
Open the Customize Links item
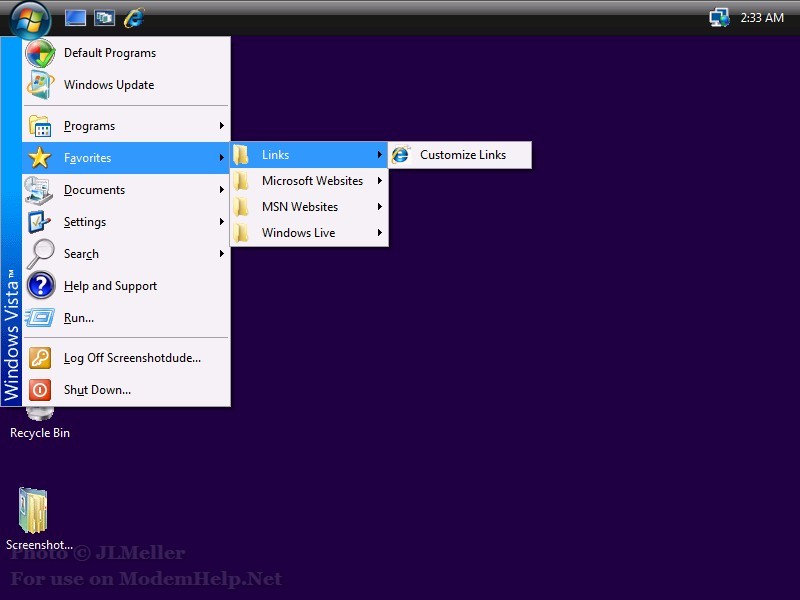coord(460,155)
